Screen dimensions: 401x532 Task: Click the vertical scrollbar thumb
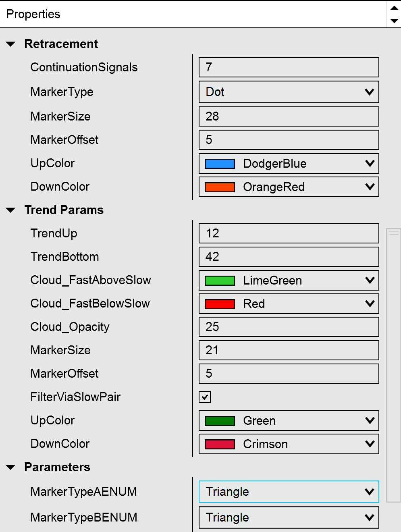(x=393, y=365)
